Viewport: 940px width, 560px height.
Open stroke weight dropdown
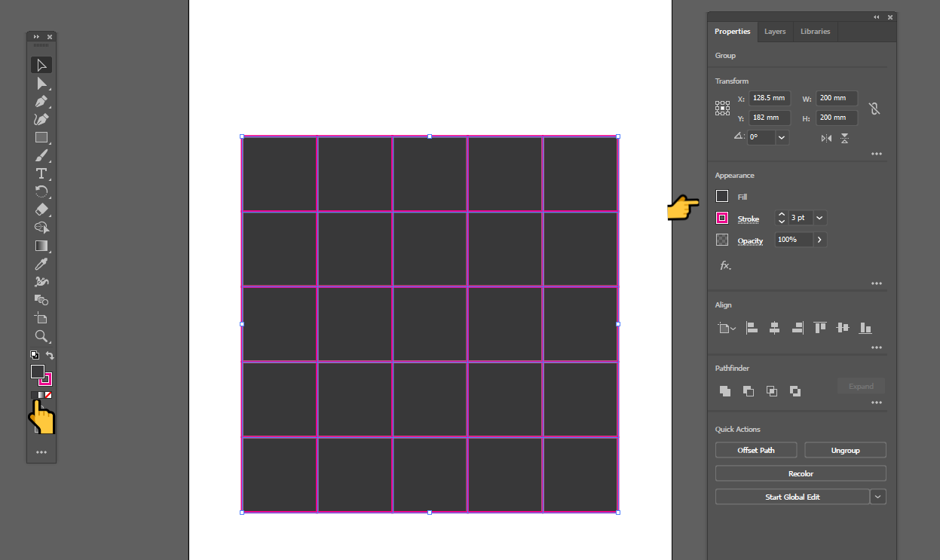(820, 218)
